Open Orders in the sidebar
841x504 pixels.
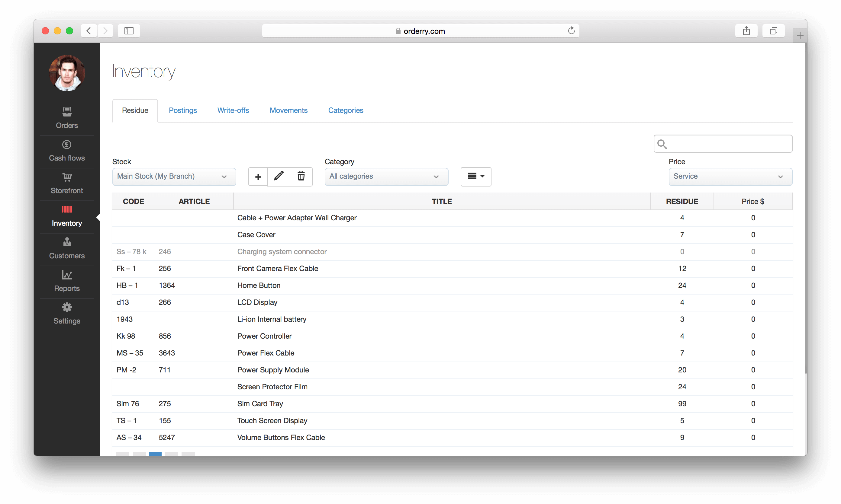click(x=67, y=117)
